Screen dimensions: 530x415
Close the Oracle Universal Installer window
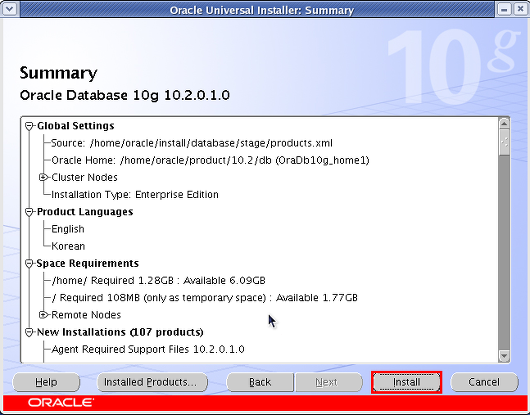[x=521, y=9]
